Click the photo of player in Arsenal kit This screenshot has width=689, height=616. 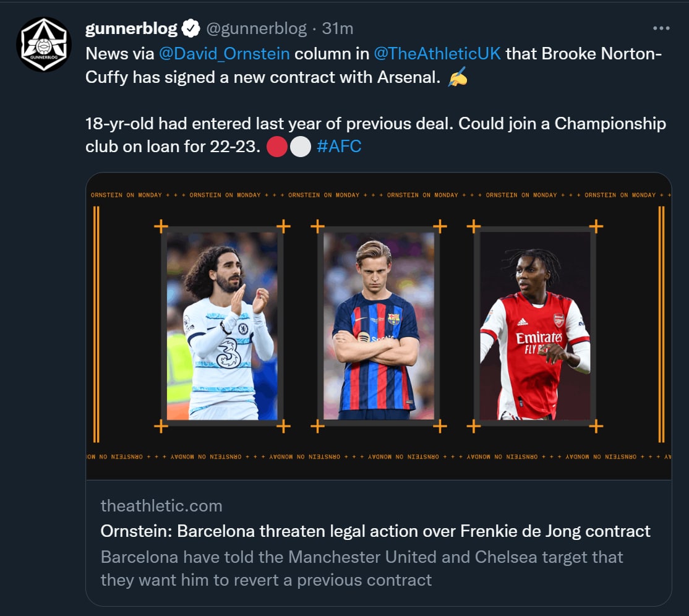pos(535,326)
